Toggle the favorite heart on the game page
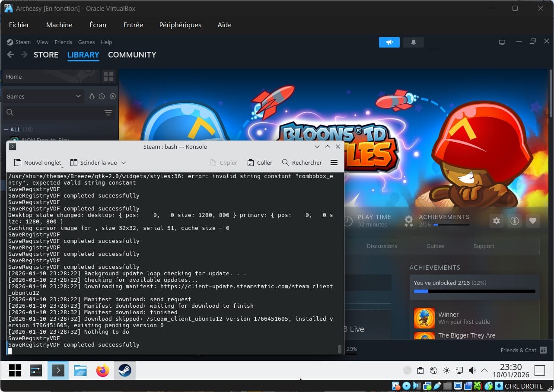This screenshot has height=392, width=554. tap(532, 220)
